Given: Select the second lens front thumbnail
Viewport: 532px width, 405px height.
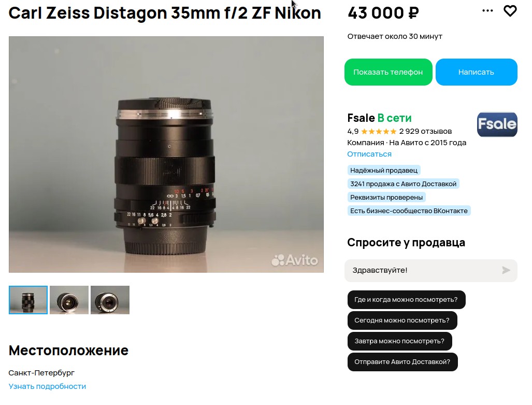Looking at the screenshot, I should click(x=69, y=300).
